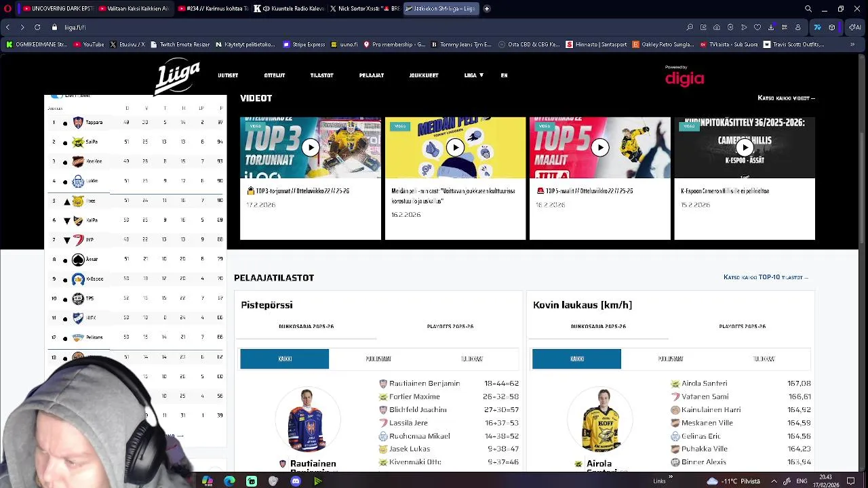
Task: Select Puolustajat filter in Pistepörssi
Action: [x=378, y=359]
